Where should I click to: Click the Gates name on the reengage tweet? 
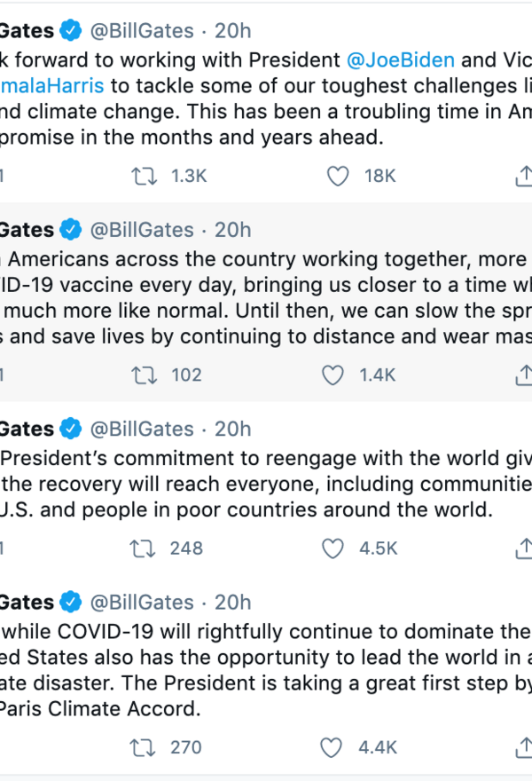coord(27,430)
